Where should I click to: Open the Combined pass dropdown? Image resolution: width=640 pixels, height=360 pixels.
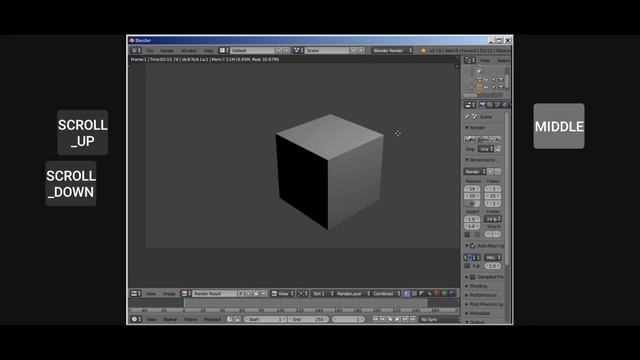[x=386, y=293]
